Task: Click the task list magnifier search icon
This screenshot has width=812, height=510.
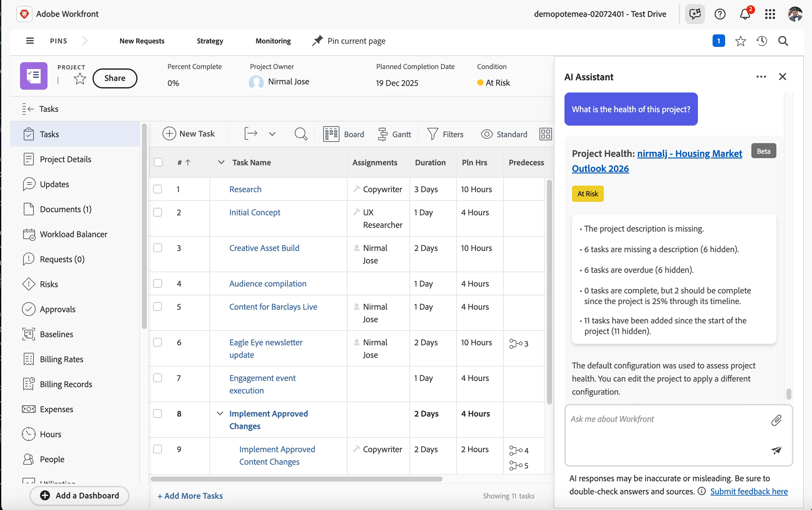Action: (301, 134)
